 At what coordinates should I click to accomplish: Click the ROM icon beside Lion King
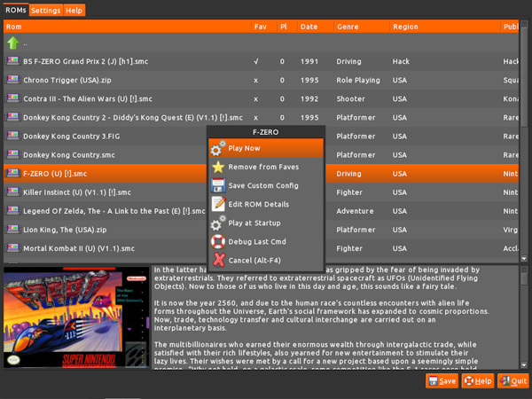12,229
